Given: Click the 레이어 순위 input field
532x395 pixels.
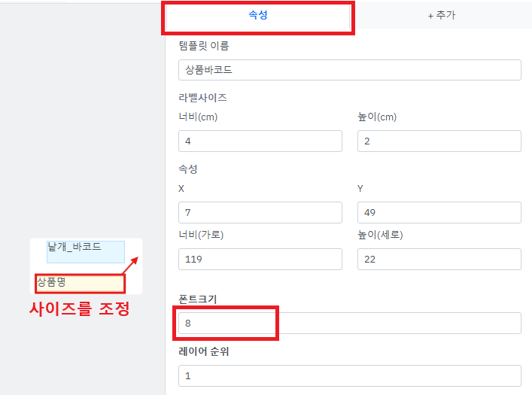Looking at the screenshot, I should tap(349, 375).
